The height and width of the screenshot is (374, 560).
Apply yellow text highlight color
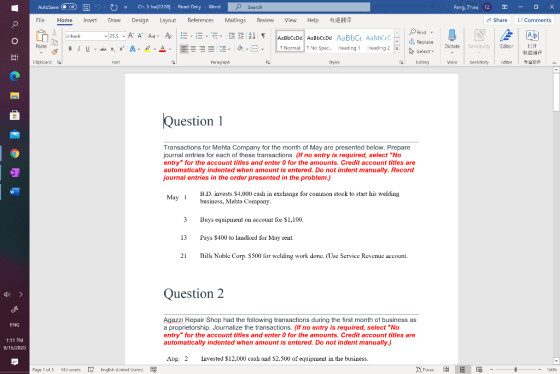point(148,49)
